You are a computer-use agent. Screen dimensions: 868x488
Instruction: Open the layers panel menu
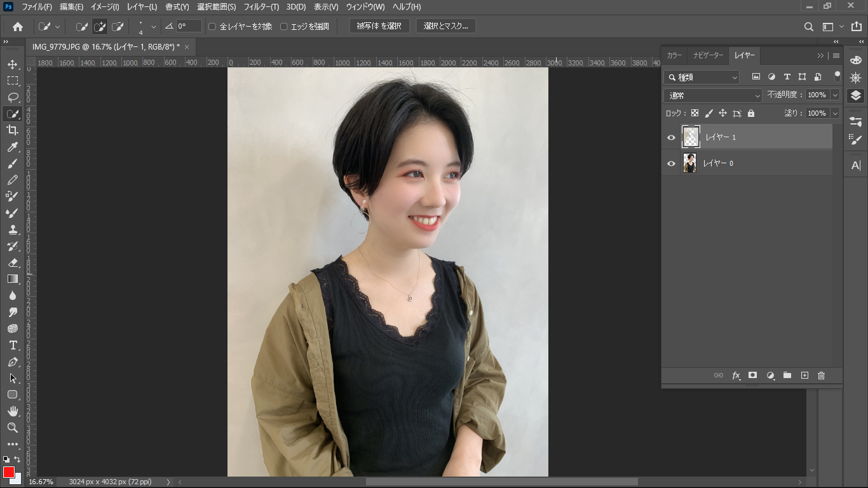836,55
